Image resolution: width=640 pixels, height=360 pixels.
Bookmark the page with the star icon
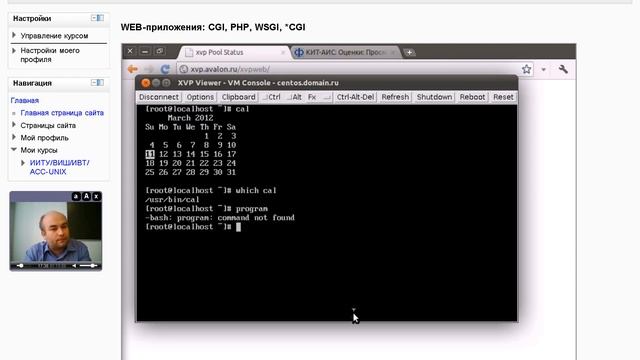527,69
